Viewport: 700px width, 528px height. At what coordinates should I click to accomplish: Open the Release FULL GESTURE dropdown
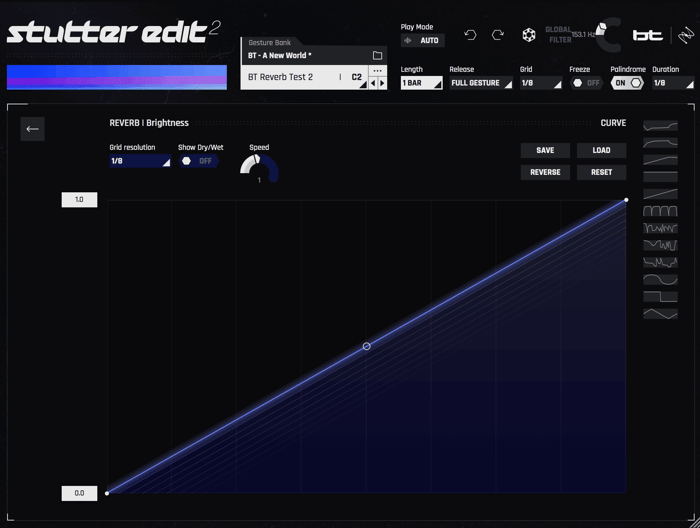(481, 83)
